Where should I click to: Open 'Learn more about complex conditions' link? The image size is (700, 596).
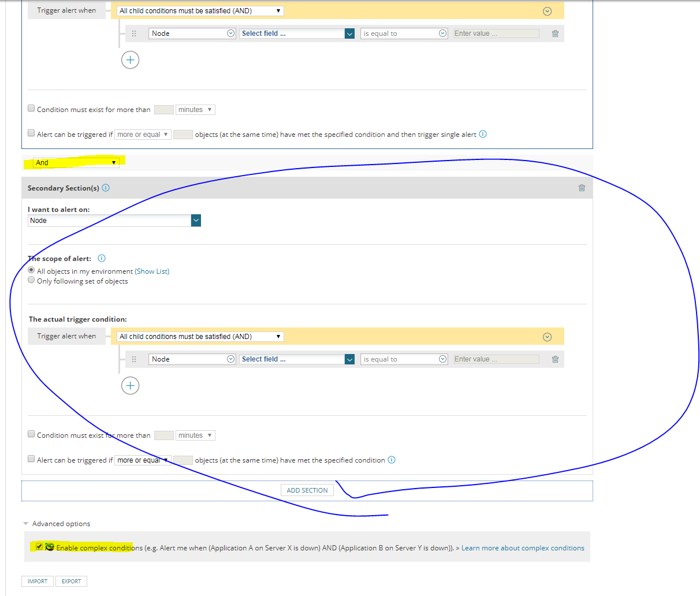point(523,548)
